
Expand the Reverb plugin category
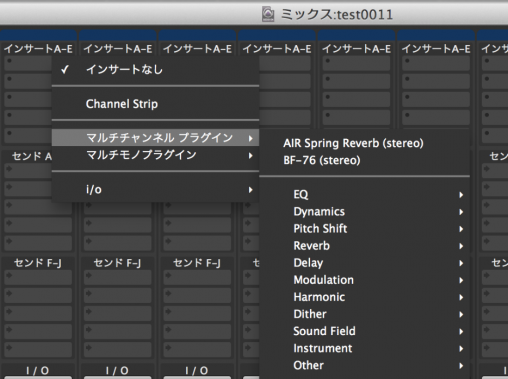pos(365,246)
